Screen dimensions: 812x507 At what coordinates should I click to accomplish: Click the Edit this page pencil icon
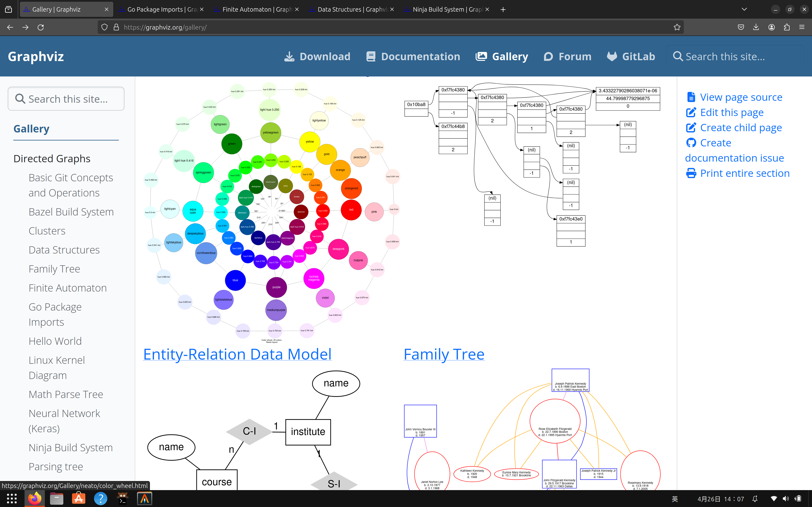tap(691, 112)
